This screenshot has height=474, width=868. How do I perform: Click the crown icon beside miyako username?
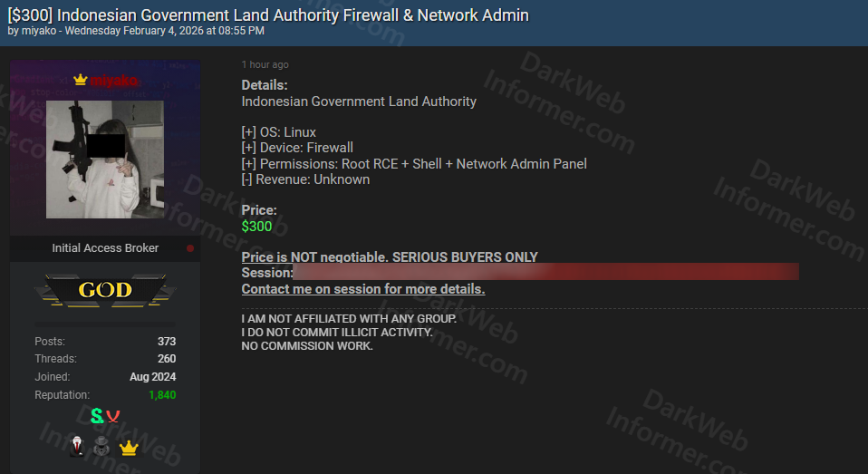[80, 81]
